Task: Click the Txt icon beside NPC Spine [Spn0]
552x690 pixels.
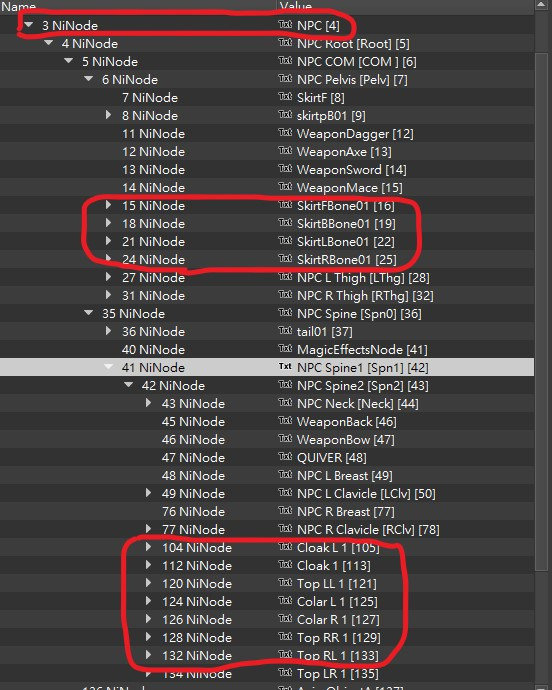Action: point(285,313)
